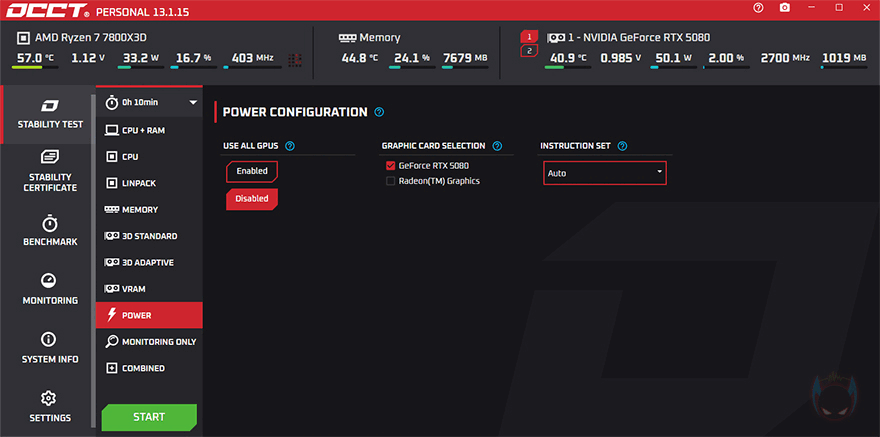Select the 3D Adaptive test
Screen dimensions: 880x437
coord(149,263)
